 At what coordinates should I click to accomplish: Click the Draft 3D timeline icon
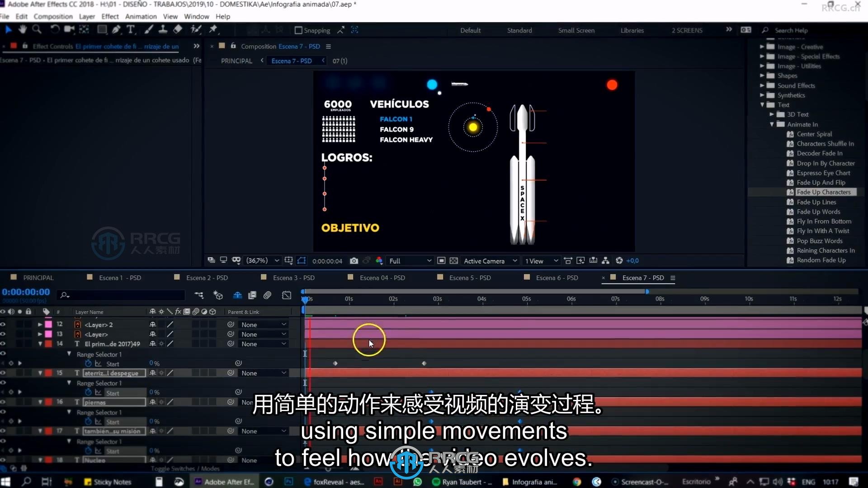pos(218,295)
